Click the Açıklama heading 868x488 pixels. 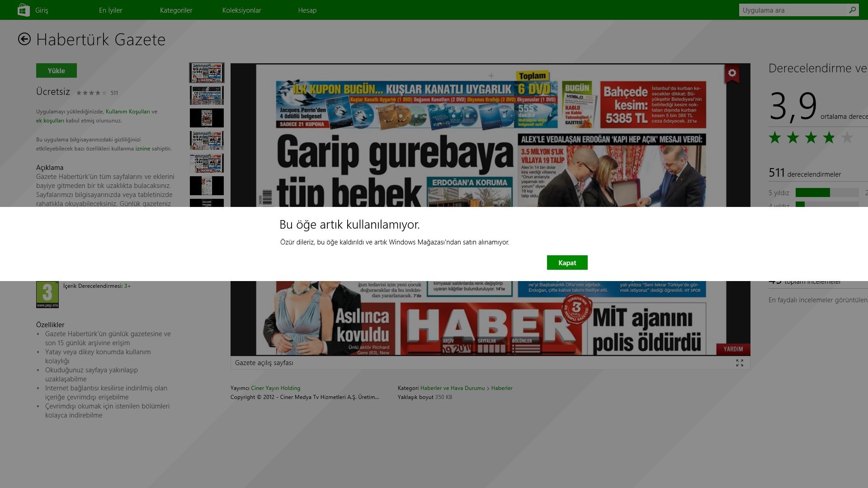(50, 168)
